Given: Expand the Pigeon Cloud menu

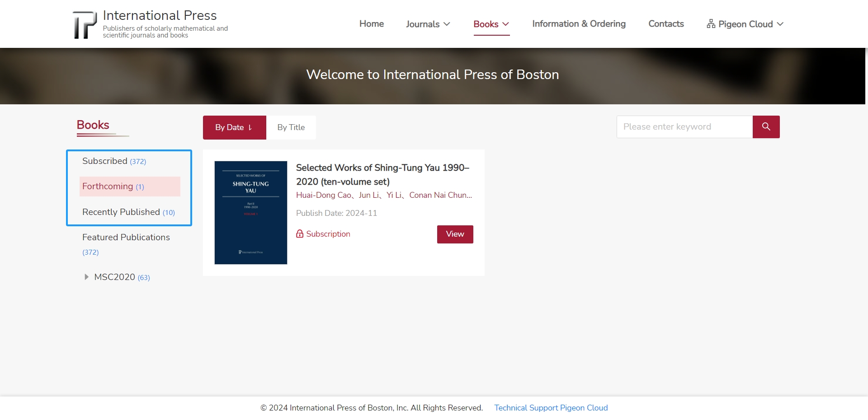Looking at the screenshot, I should pos(745,24).
